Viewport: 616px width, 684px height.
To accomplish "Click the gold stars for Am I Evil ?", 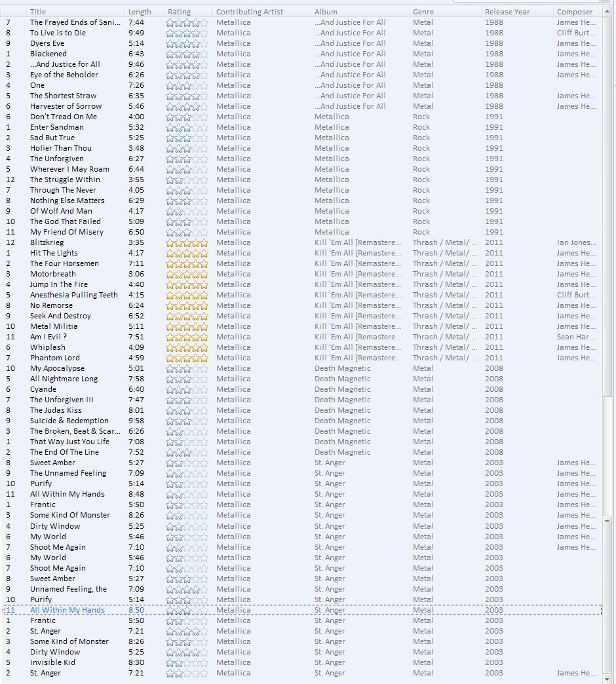I will click(x=187, y=337).
